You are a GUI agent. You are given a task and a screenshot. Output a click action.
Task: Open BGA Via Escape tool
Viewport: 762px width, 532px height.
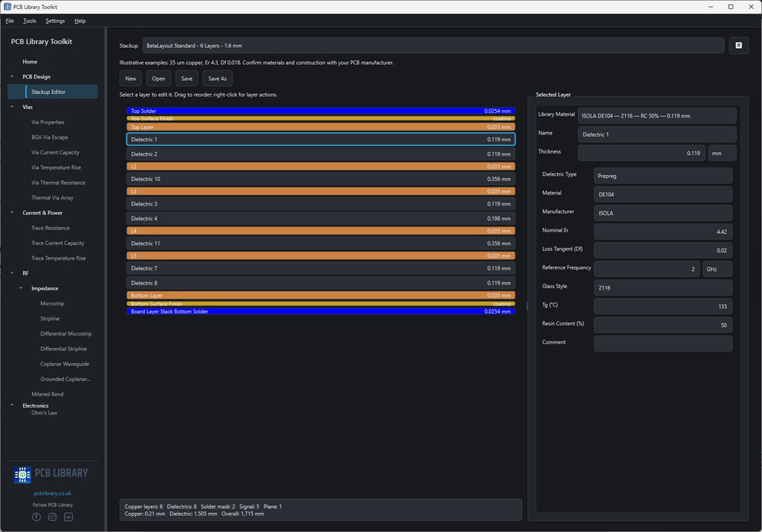(49, 137)
